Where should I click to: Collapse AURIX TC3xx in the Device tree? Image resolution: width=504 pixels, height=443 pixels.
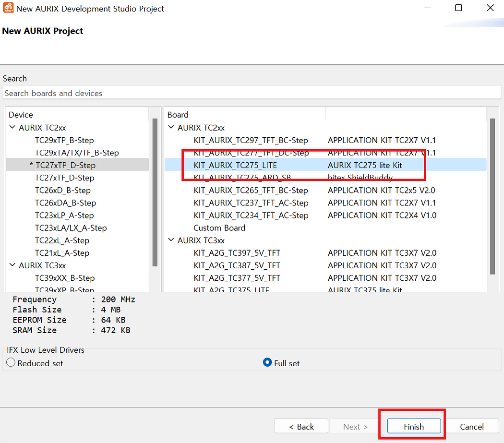tap(12, 265)
